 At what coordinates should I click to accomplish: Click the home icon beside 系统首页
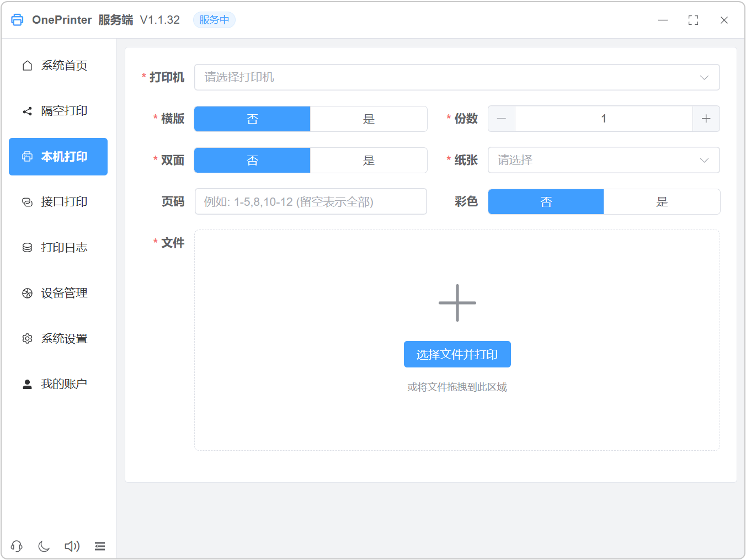(27, 66)
